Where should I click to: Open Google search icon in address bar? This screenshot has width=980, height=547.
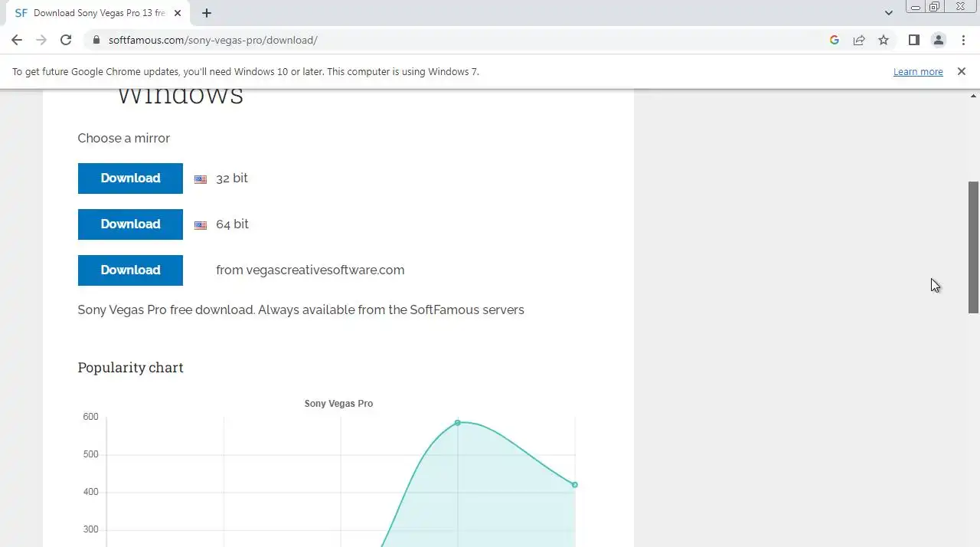coord(835,40)
